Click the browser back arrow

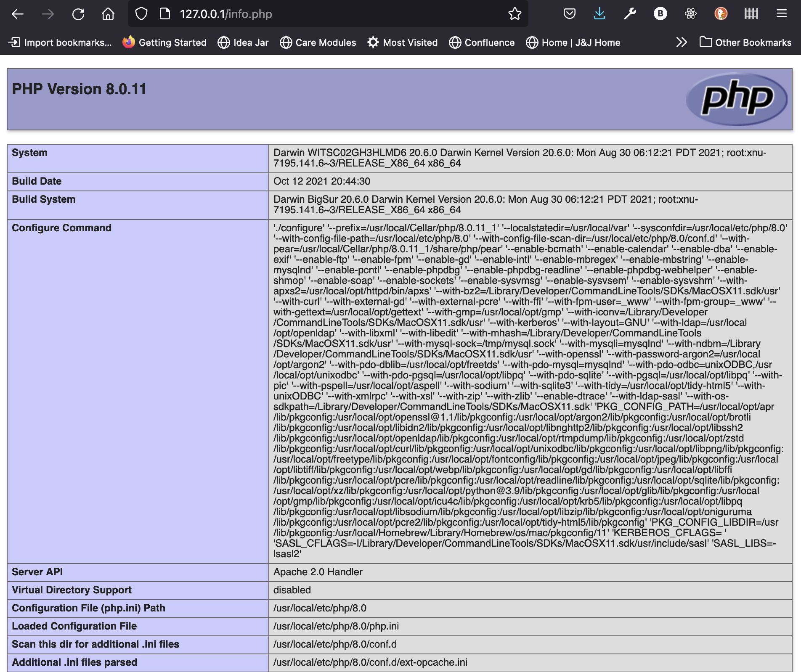tap(18, 14)
